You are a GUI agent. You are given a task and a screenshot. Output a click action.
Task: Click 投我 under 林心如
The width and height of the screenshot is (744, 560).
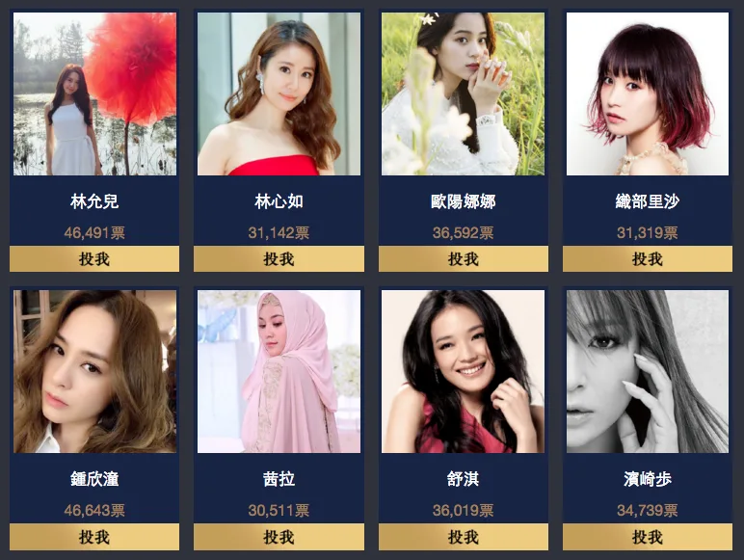(x=279, y=258)
